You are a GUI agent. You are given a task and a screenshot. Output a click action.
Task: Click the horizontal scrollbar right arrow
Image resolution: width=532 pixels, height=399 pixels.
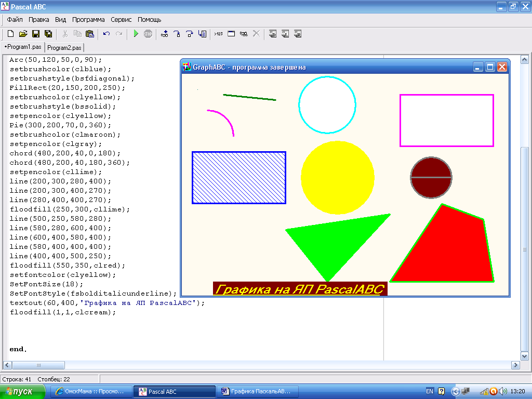[x=515, y=365]
